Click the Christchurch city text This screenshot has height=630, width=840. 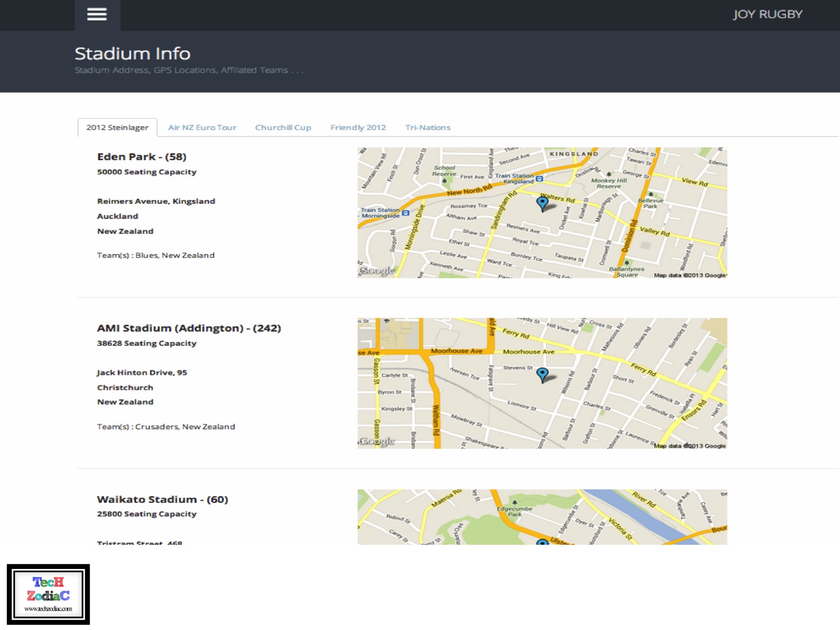pos(125,387)
